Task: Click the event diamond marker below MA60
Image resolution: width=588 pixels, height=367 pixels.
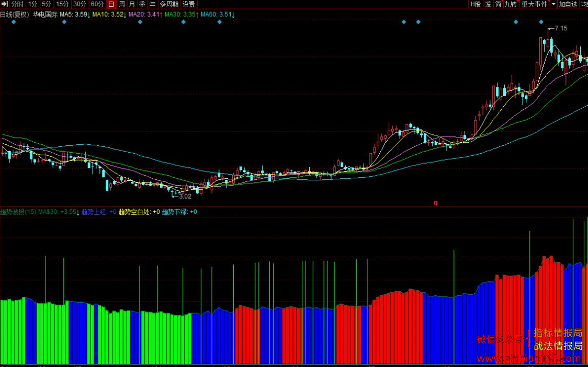Action: [x=220, y=22]
